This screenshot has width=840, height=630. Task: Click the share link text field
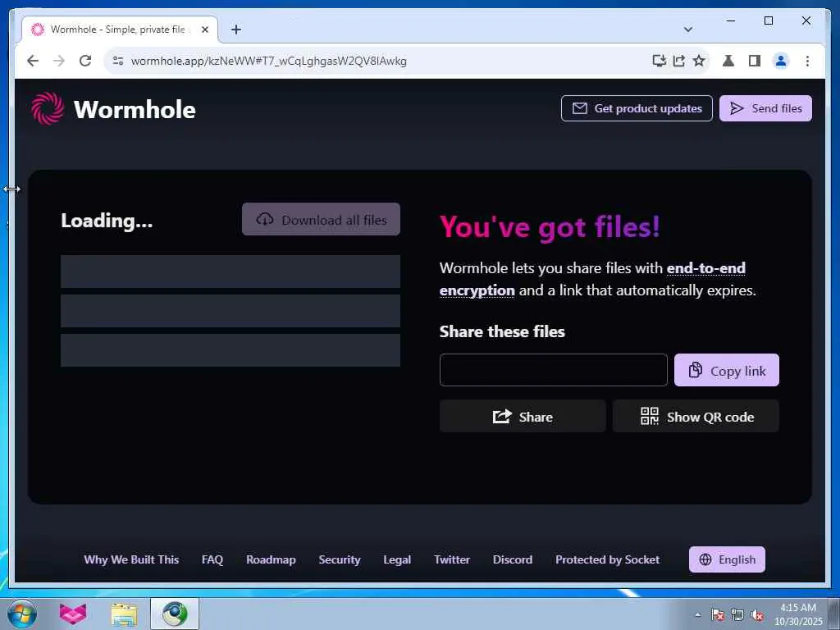point(554,370)
